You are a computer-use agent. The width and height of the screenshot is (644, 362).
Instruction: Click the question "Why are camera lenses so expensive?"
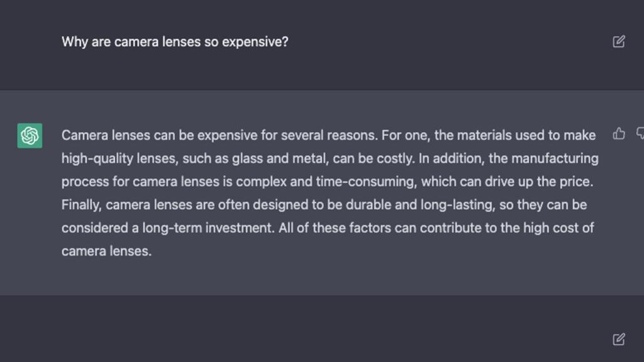(x=175, y=42)
